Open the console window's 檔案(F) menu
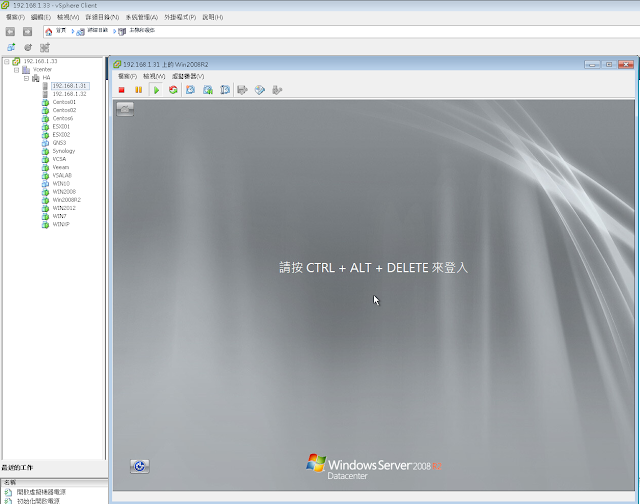The image size is (640, 504). point(127,76)
